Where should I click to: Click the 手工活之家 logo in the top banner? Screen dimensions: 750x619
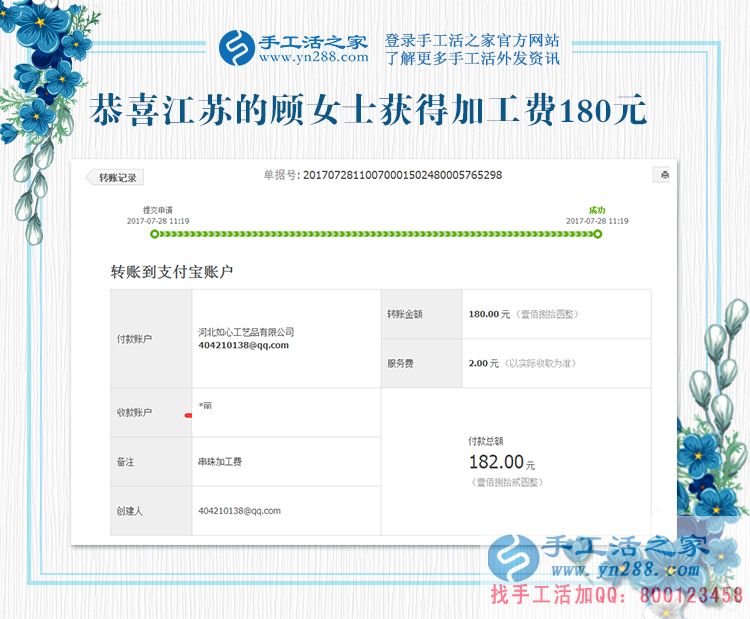click(293, 47)
